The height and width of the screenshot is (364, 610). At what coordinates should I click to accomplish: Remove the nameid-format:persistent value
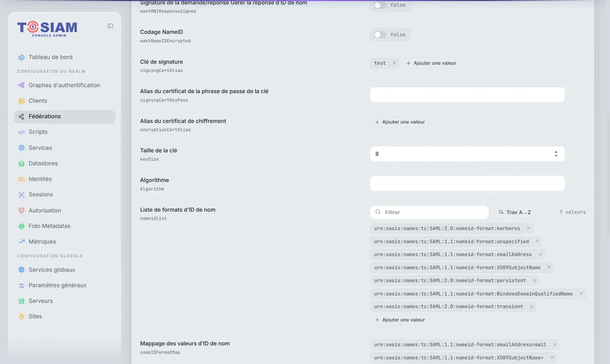(535, 281)
